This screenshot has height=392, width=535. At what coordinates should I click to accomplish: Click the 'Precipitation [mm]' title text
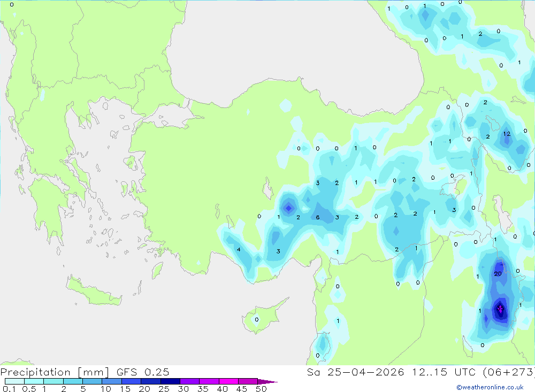tap(55, 372)
